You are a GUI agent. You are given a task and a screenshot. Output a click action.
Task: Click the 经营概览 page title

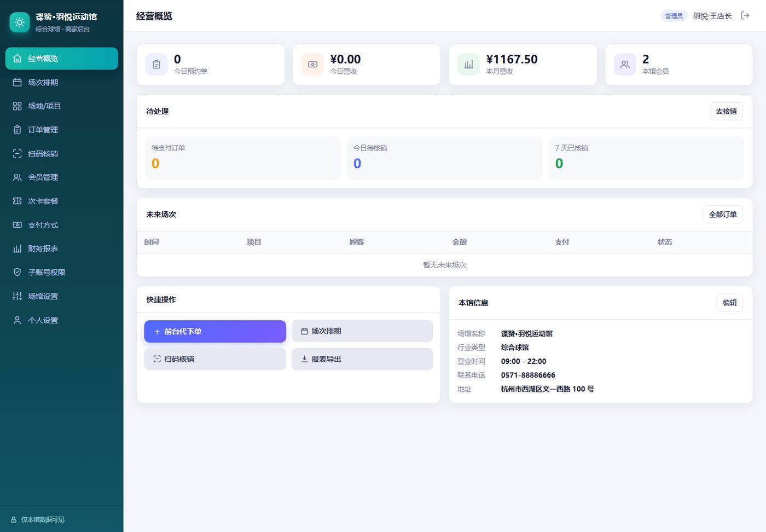(154, 16)
